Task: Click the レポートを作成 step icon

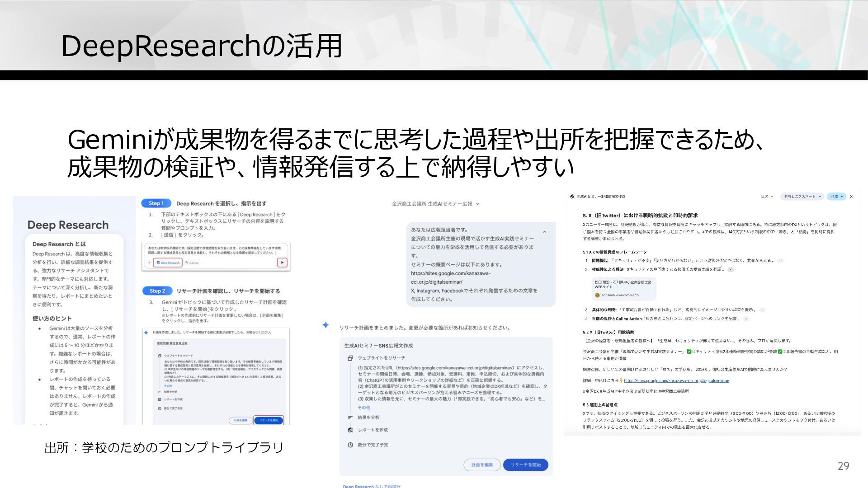Action: 350,430
